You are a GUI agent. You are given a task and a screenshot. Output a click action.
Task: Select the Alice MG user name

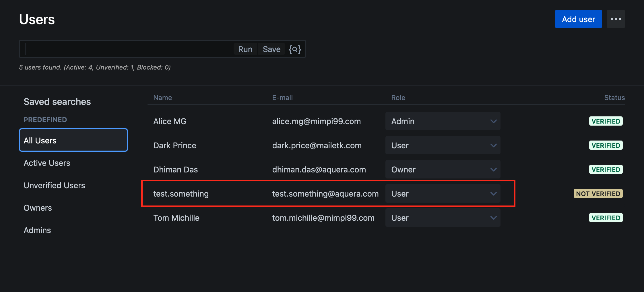pyautogui.click(x=170, y=121)
